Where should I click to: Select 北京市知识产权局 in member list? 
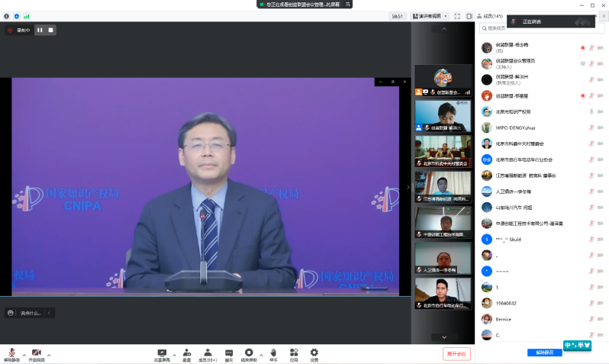513,111
